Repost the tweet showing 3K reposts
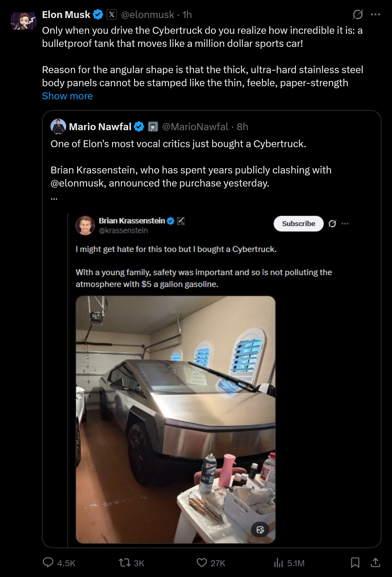The image size is (392, 577). [131, 563]
